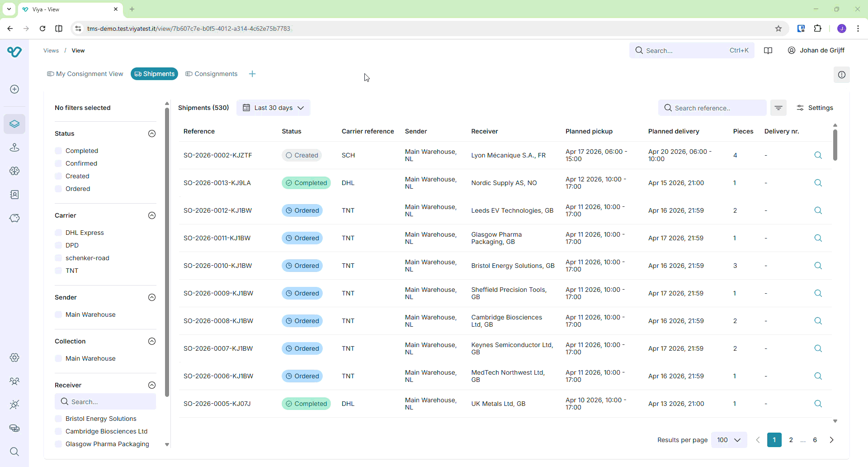Collapse the Carrier filter section
868x467 pixels.
tap(152, 215)
